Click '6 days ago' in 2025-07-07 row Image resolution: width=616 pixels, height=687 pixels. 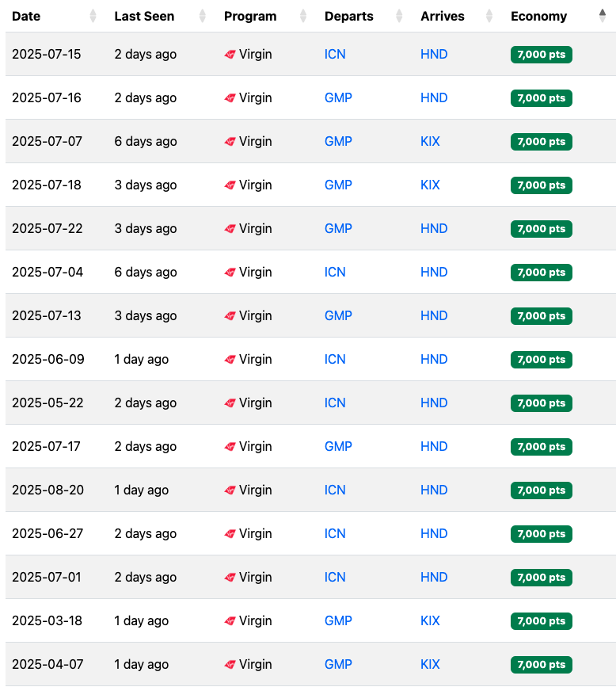146,142
